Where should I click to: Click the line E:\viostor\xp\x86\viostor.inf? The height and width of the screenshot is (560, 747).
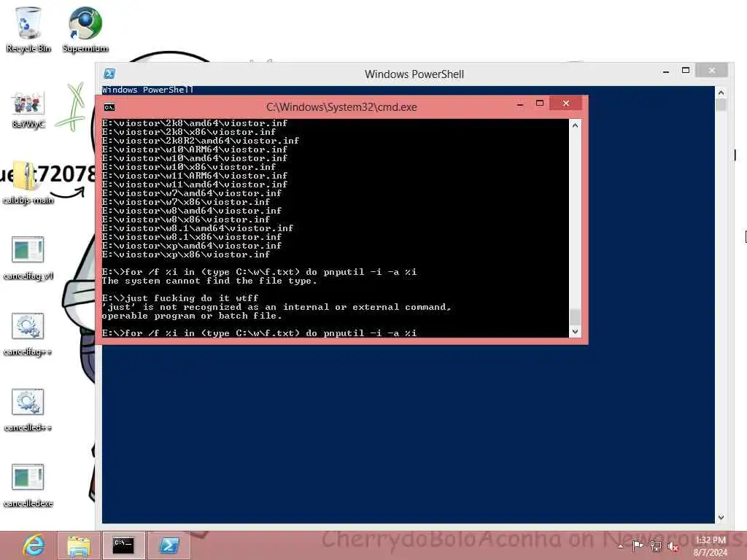click(186, 254)
